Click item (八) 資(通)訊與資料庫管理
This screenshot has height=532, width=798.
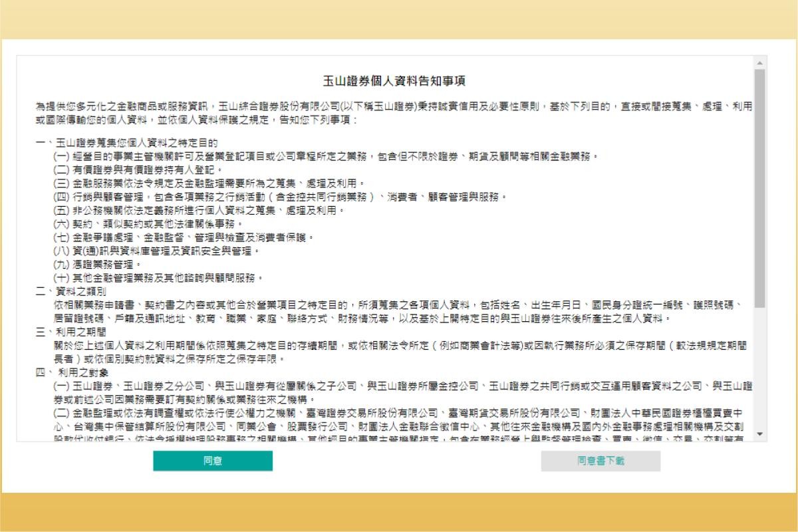click(x=157, y=251)
